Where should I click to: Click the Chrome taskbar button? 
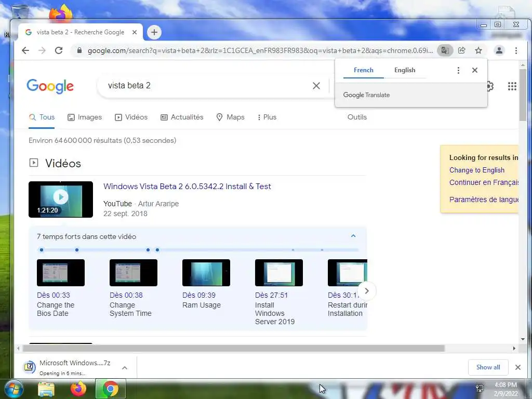[111, 389]
